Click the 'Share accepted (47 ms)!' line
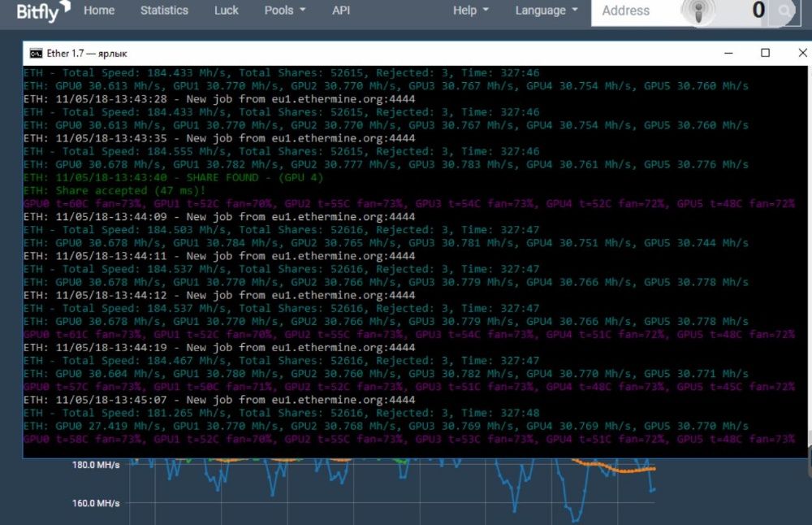Viewport: 812px width, 525px height. tap(114, 191)
